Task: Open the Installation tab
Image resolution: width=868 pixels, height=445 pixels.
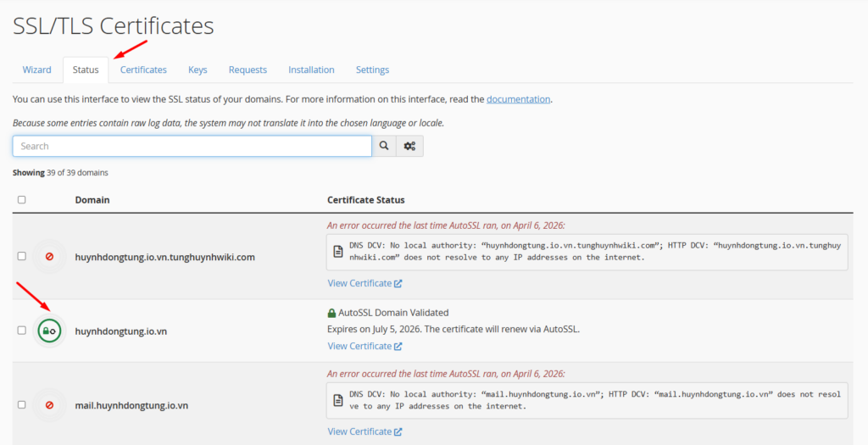Action: (311, 70)
